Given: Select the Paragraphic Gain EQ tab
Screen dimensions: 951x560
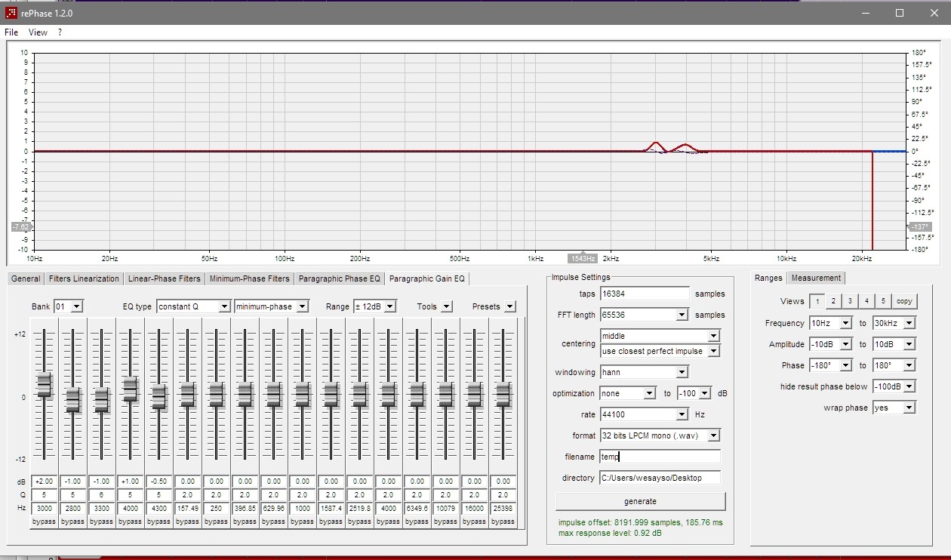Looking at the screenshot, I should tap(427, 278).
